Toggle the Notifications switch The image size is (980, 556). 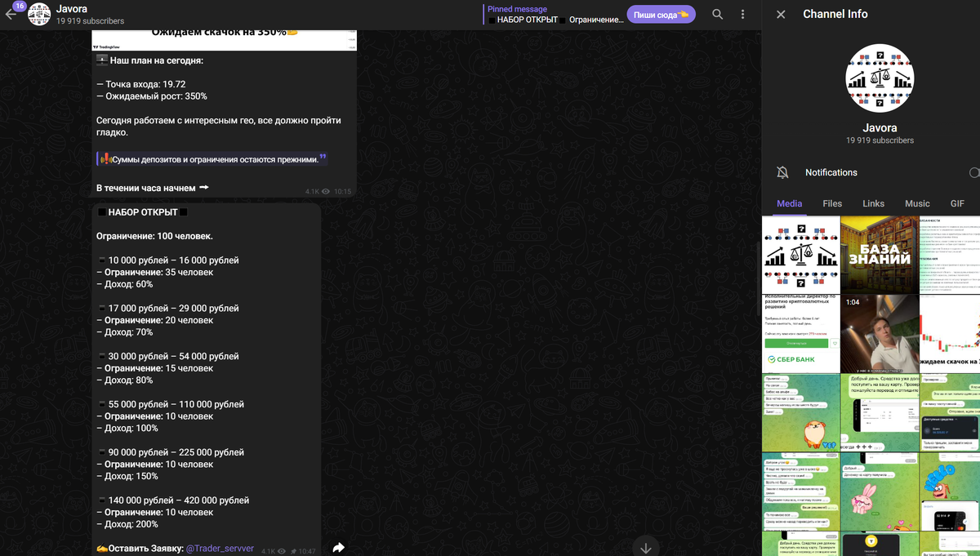[x=973, y=172]
